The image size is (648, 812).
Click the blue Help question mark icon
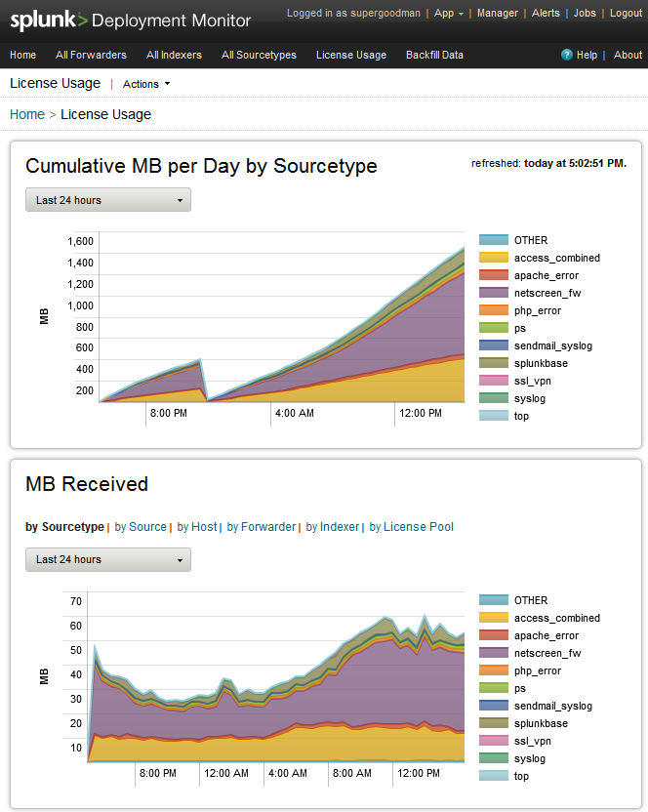(x=567, y=55)
